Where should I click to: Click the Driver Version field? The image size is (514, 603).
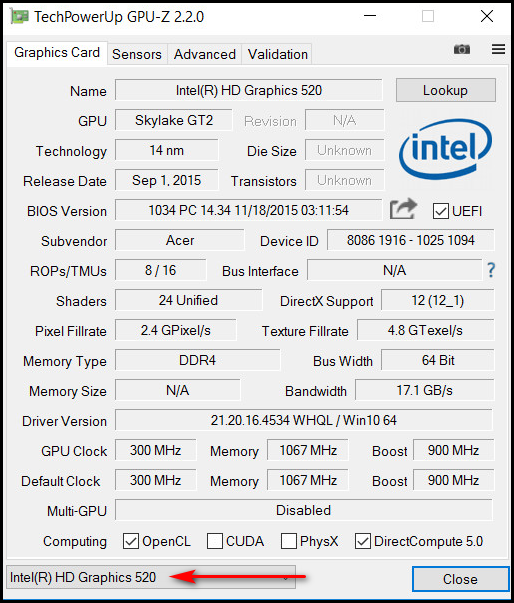304,420
